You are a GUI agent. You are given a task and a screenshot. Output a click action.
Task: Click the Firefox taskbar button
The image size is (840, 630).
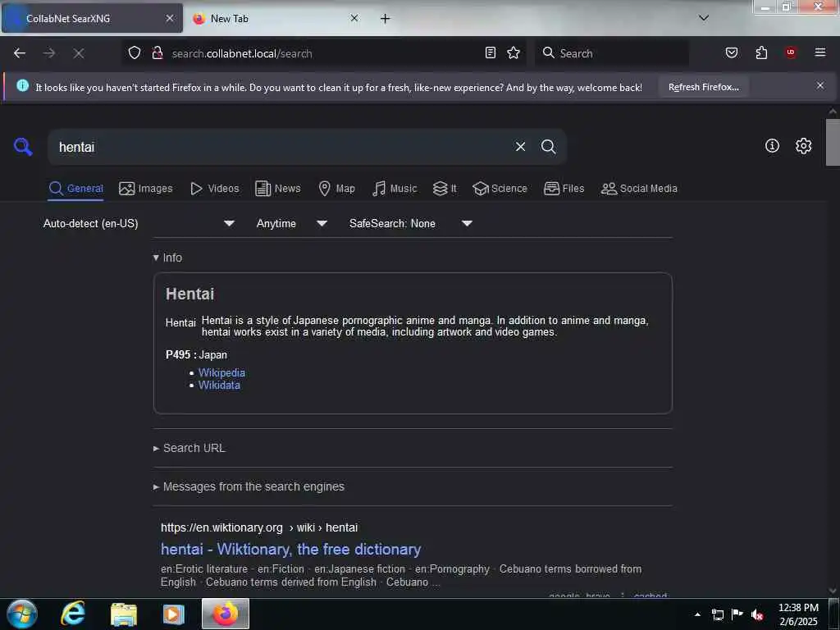click(226, 614)
